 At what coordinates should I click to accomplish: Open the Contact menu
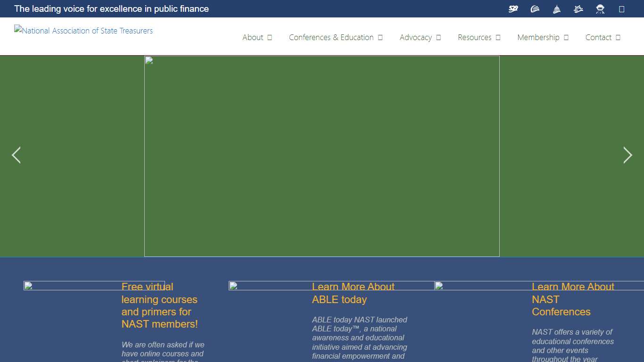click(x=603, y=37)
